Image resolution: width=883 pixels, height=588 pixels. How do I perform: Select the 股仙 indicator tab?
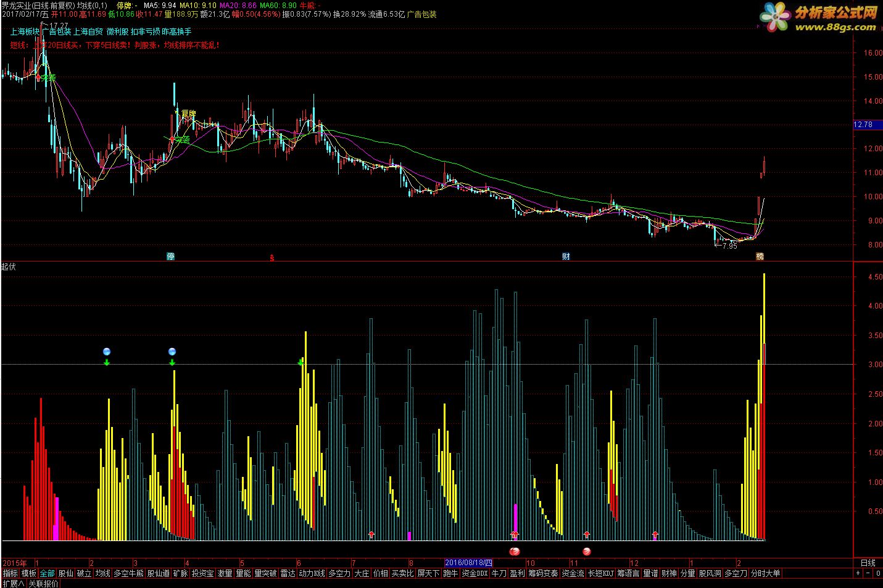point(65,573)
